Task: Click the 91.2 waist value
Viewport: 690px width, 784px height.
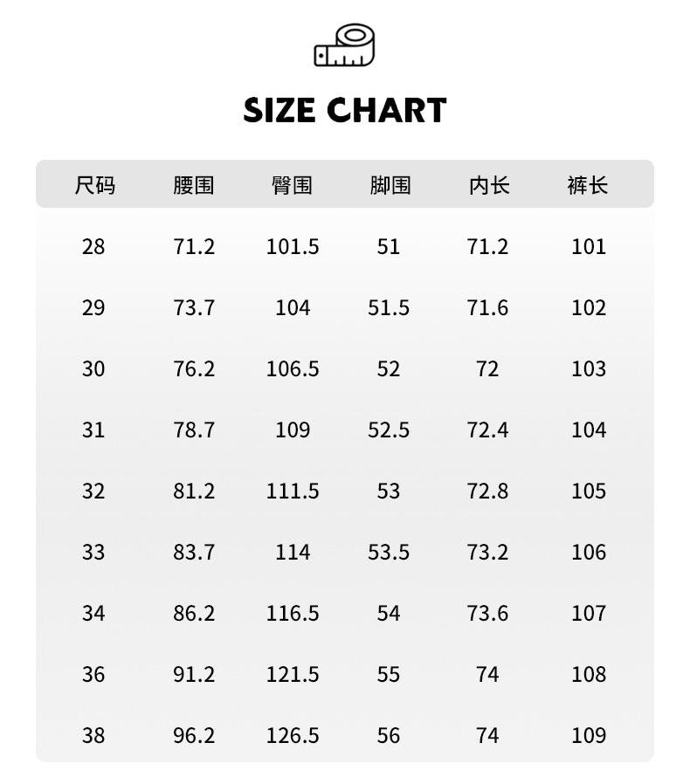Action: click(193, 675)
